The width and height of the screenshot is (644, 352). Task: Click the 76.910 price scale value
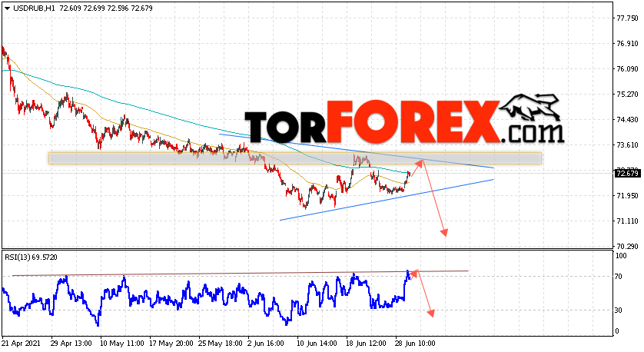coord(627,44)
